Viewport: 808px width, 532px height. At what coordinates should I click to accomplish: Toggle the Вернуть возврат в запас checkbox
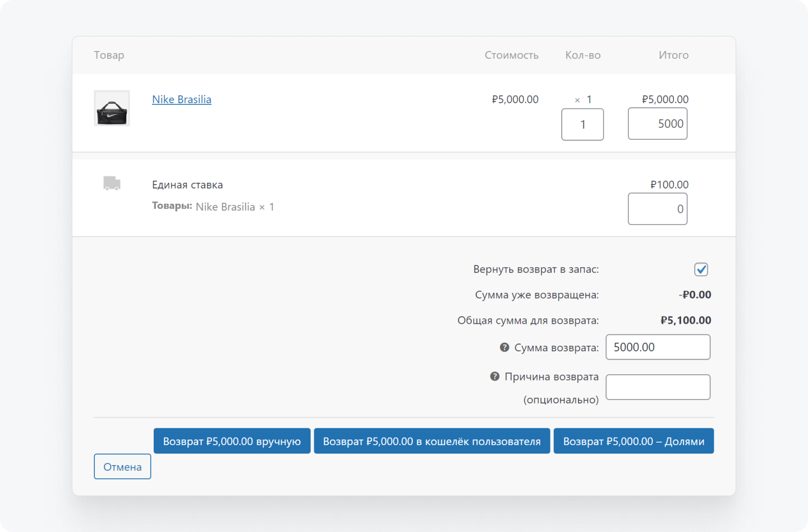click(701, 269)
